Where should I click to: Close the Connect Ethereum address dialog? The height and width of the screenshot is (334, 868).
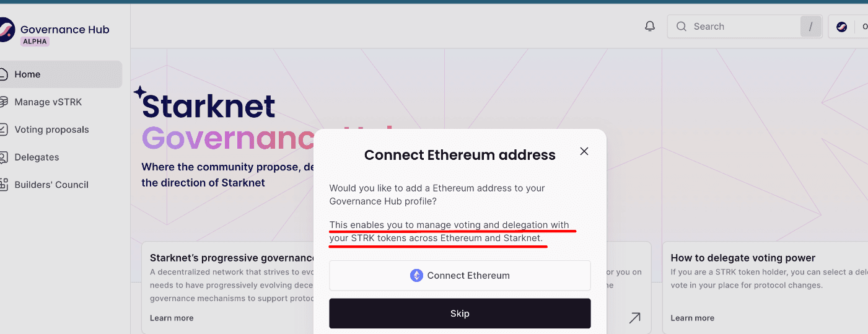click(584, 151)
